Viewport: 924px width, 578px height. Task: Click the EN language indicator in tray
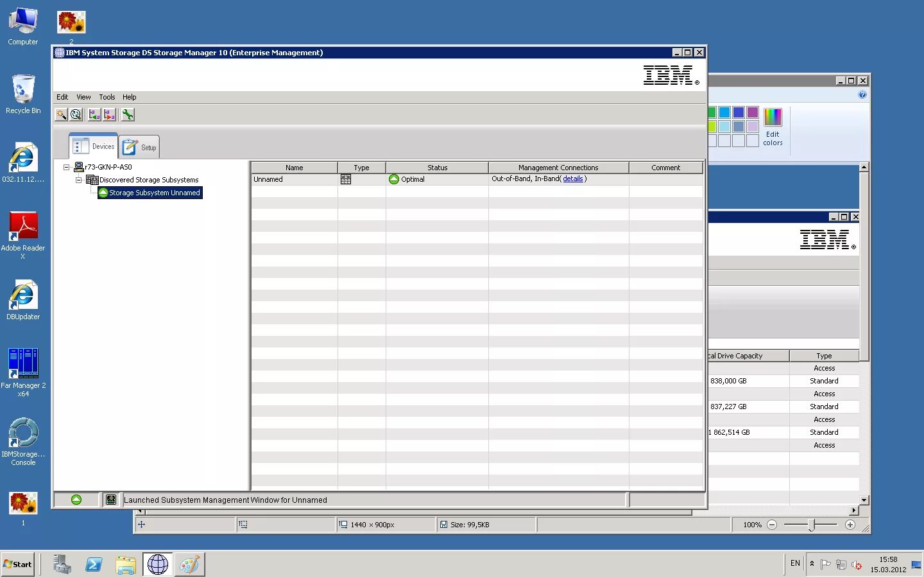click(795, 563)
